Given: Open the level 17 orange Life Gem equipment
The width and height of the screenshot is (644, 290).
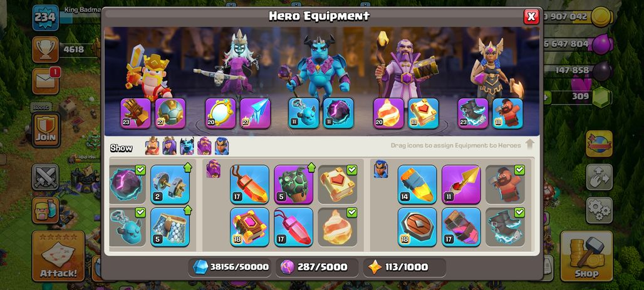Looking at the screenshot, I should [x=250, y=184].
